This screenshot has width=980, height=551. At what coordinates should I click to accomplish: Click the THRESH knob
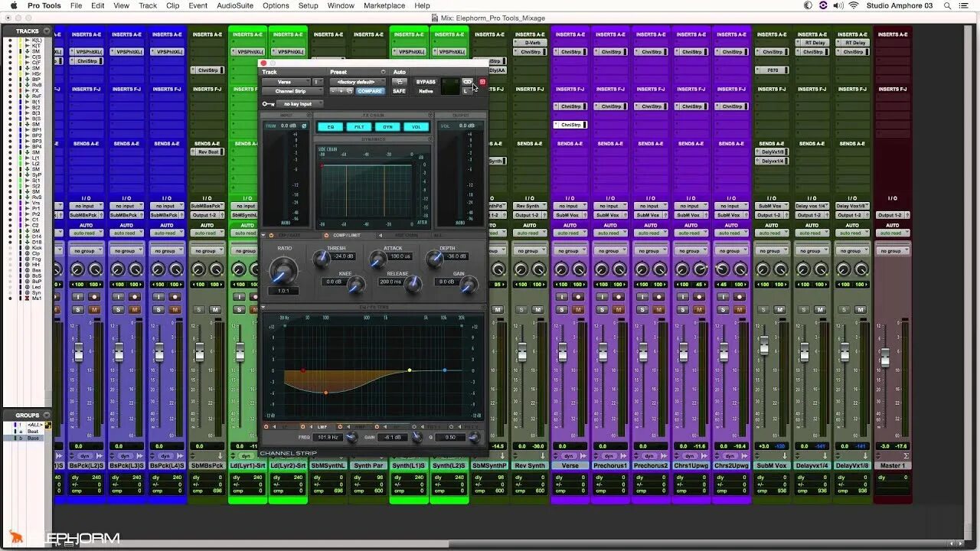point(322,259)
